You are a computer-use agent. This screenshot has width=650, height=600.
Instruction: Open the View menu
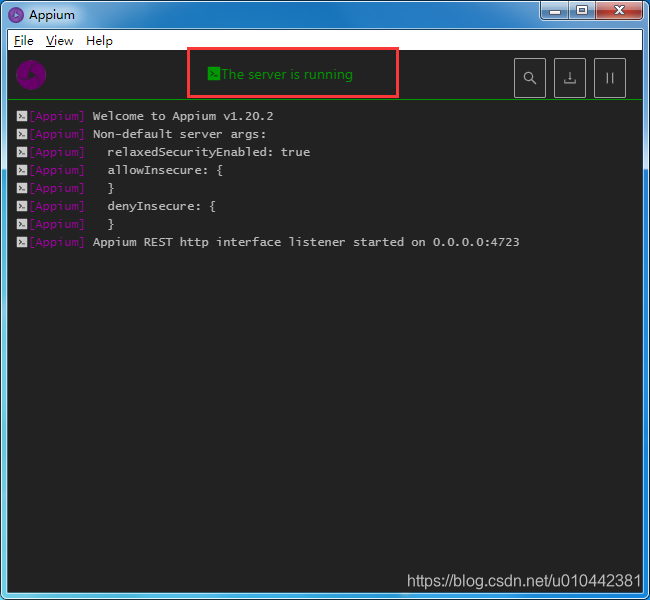click(59, 41)
